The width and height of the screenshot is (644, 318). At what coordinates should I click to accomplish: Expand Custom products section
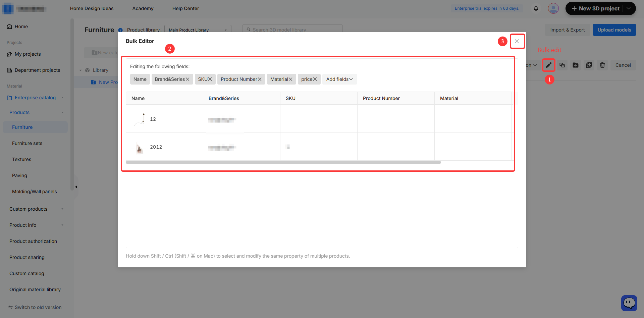point(62,209)
